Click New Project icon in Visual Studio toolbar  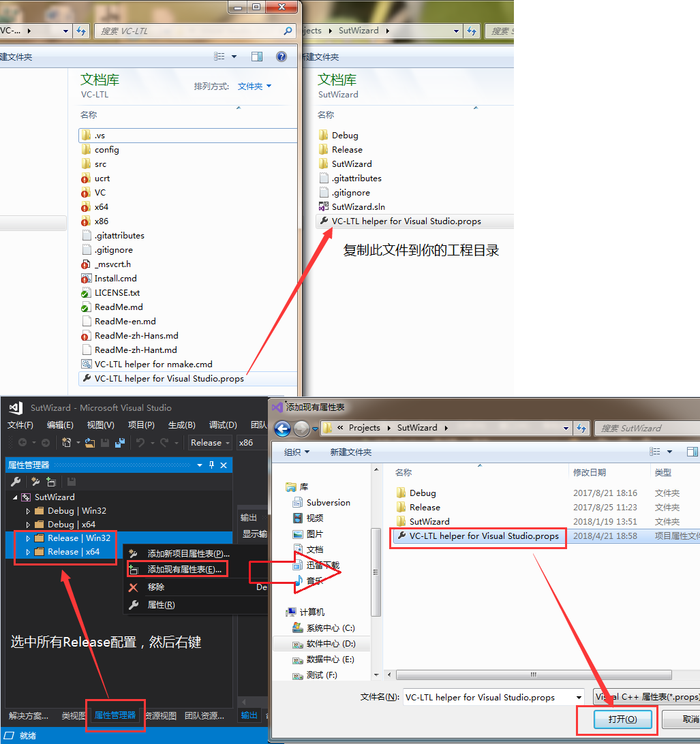pyautogui.click(x=66, y=443)
